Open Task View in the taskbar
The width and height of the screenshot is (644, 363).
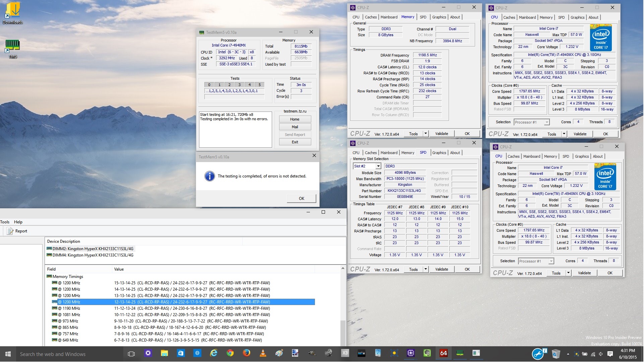pyautogui.click(x=131, y=355)
